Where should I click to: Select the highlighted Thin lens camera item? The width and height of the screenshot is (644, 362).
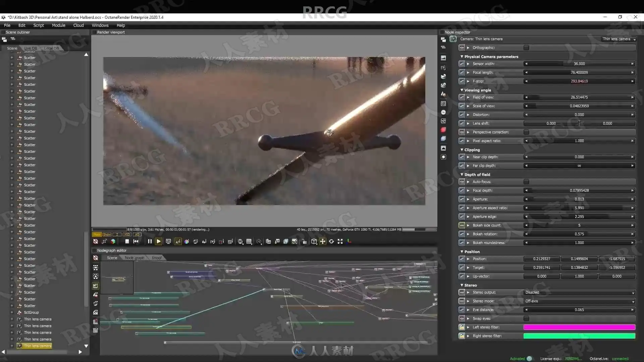coord(38,346)
